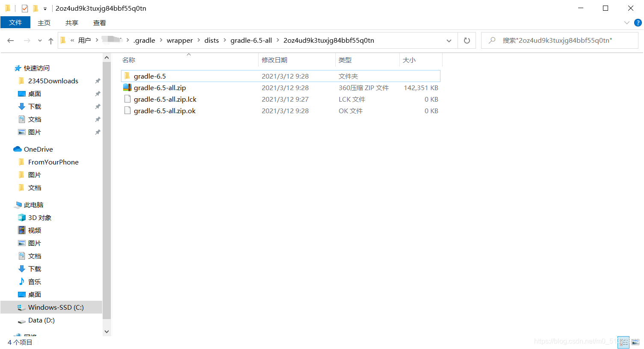Open the 文件 ribbon tab

click(15, 23)
